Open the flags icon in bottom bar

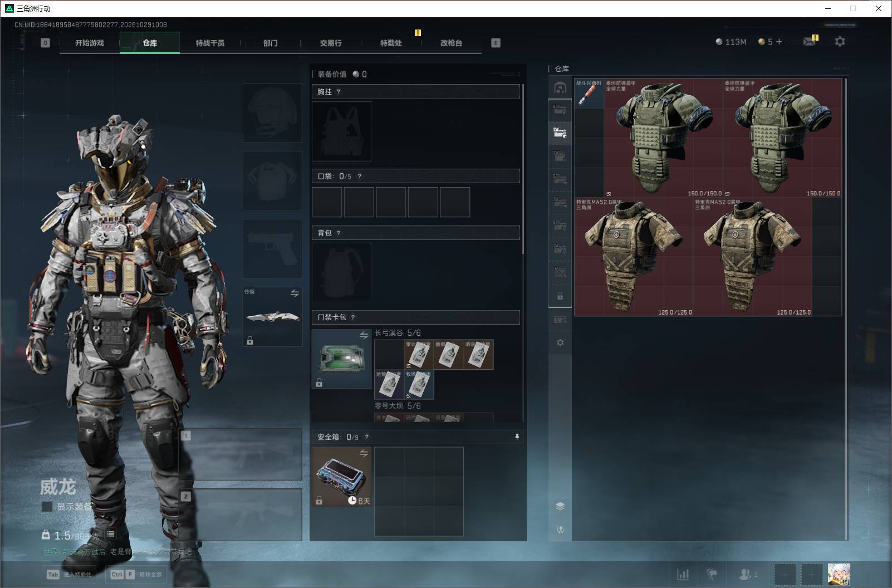(x=712, y=574)
